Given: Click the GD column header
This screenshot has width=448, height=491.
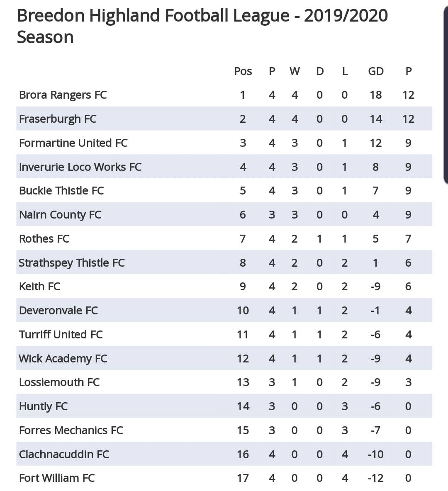Looking at the screenshot, I should [x=376, y=71].
